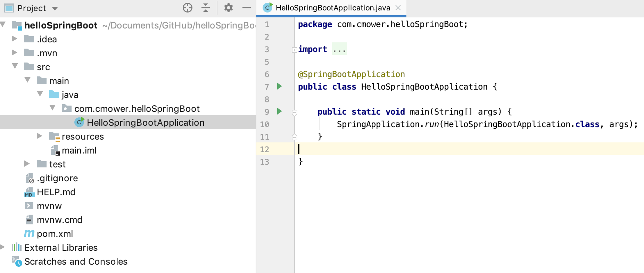Click line number 13 in gutter
The height and width of the screenshot is (273, 644).
click(264, 162)
